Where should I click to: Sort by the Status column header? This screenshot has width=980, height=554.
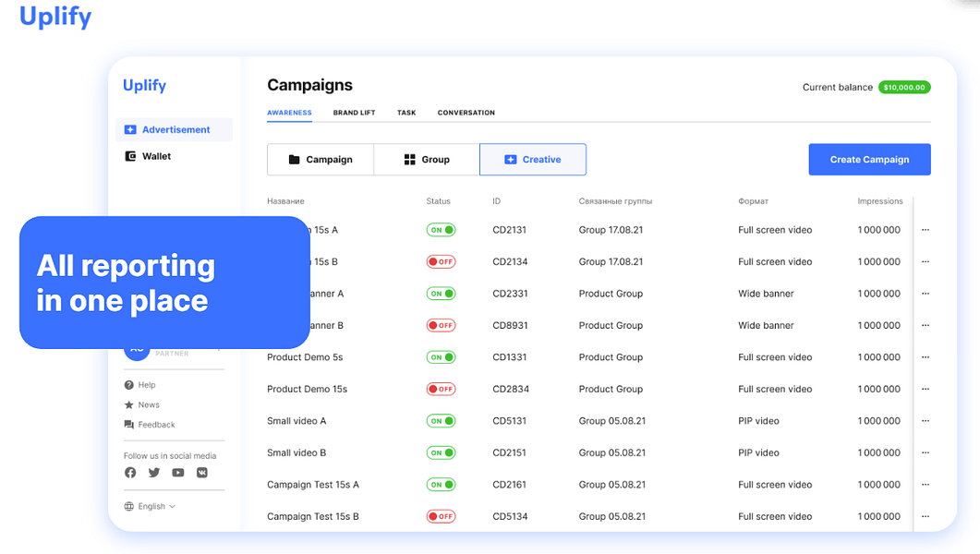pyautogui.click(x=438, y=201)
